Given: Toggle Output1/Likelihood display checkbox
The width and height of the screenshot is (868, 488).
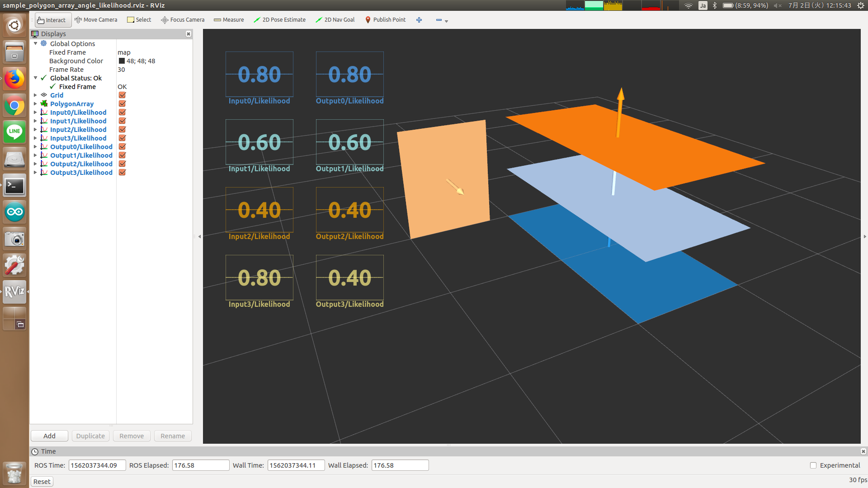Looking at the screenshot, I should [x=122, y=155].
